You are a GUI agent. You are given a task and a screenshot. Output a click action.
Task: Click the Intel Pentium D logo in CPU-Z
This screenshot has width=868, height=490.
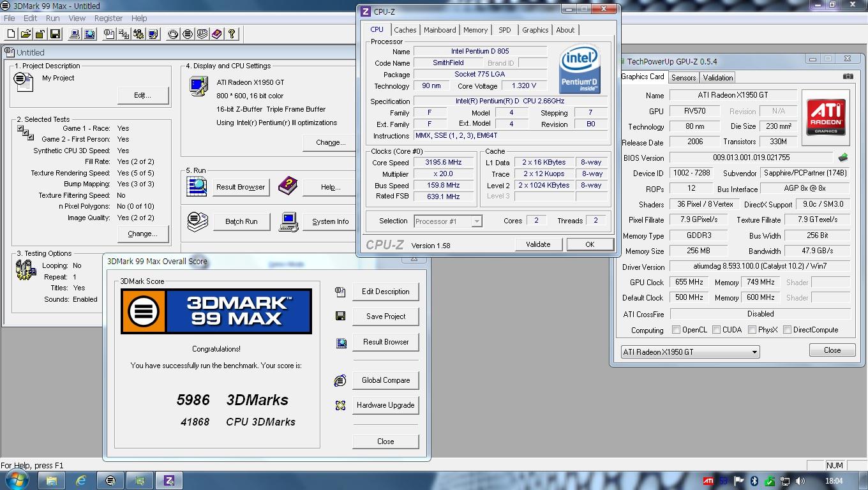coord(580,68)
